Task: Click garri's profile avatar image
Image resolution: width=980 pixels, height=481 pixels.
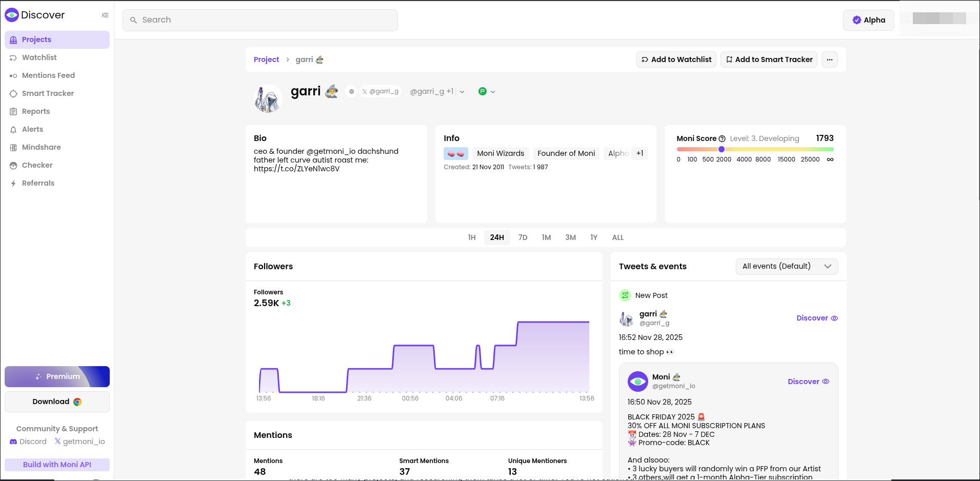Action: 268,98
